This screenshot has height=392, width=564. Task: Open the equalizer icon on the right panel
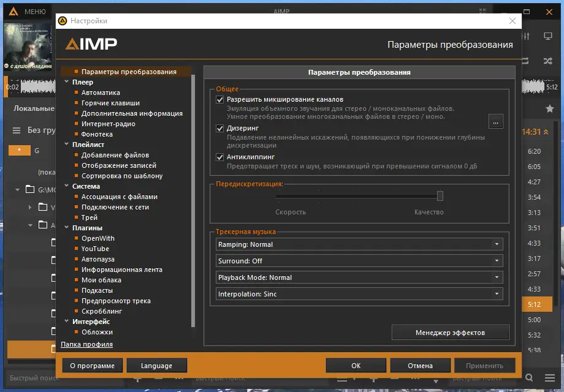(525, 36)
